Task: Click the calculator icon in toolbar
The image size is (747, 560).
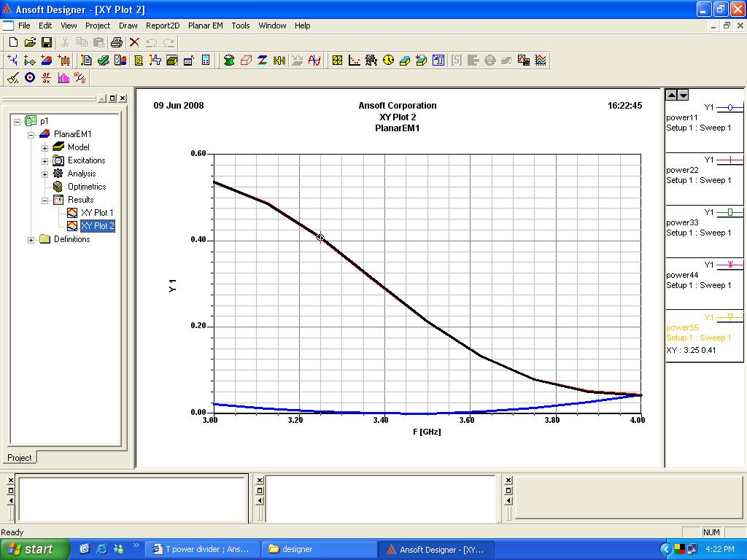Action: click(x=206, y=61)
